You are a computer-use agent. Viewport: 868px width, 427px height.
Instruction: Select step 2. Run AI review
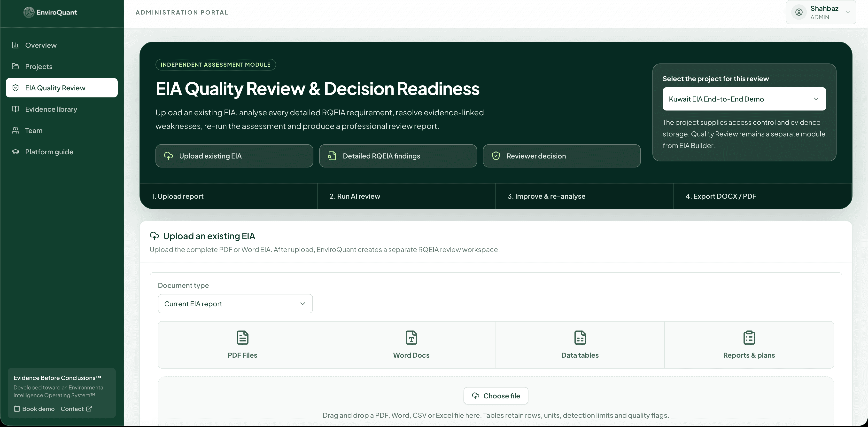[407, 196]
